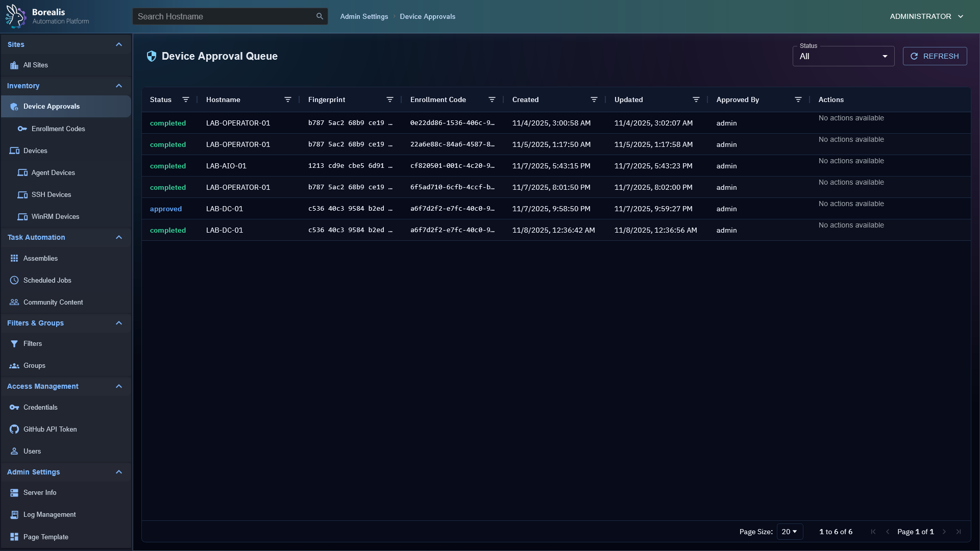Open the Status column filter menu icon
Screen dimensions: 980x551
[186, 99]
